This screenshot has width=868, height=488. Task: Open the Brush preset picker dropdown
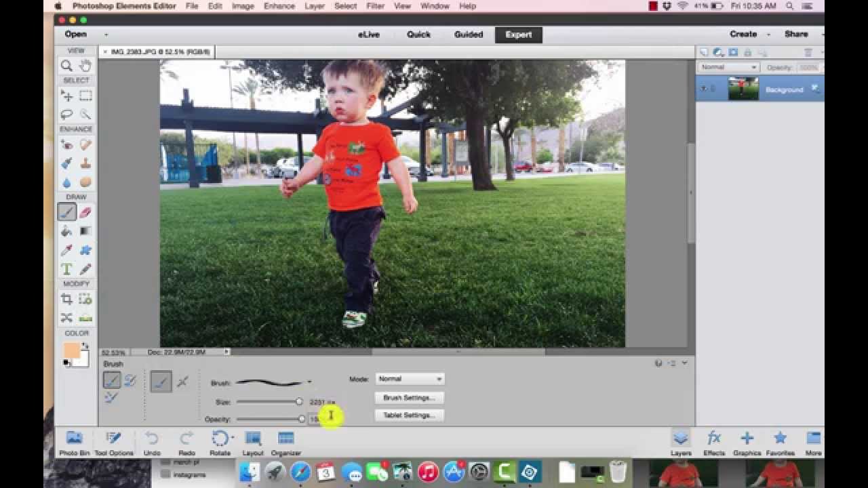309,382
